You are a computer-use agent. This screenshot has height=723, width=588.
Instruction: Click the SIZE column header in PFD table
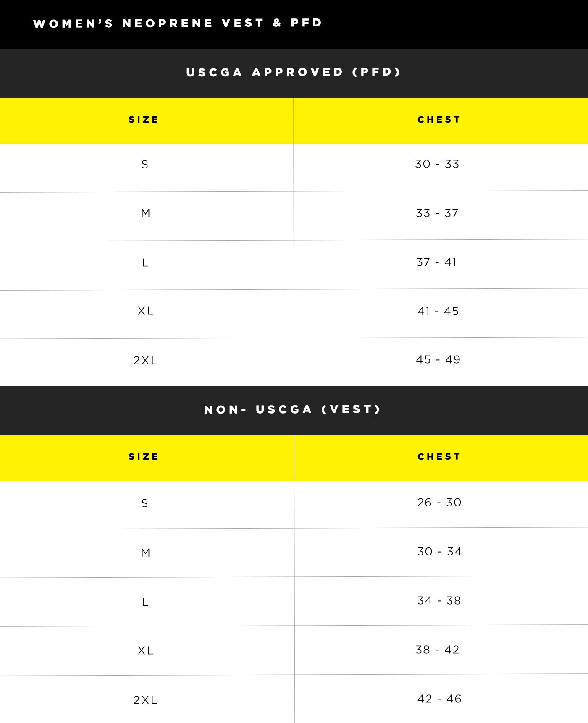click(144, 120)
